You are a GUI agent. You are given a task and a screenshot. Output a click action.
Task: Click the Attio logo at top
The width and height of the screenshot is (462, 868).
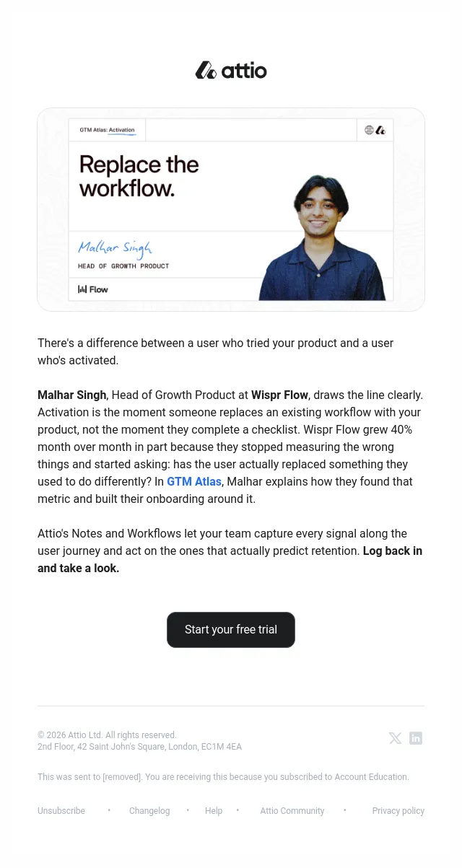(231, 70)
